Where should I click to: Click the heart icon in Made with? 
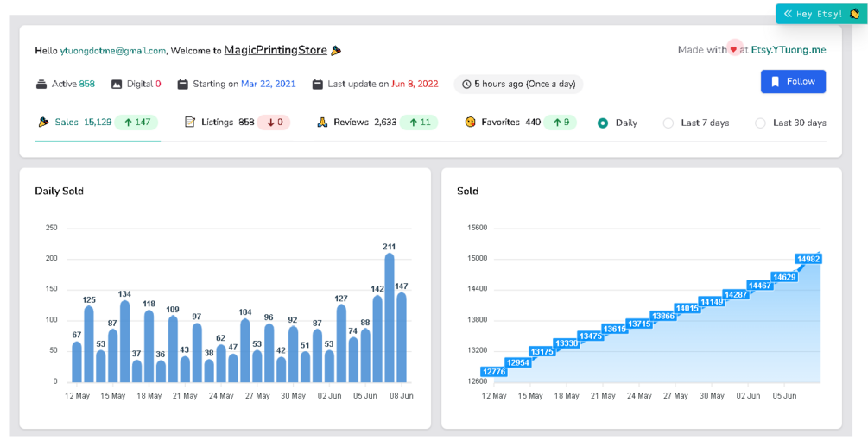734,50
